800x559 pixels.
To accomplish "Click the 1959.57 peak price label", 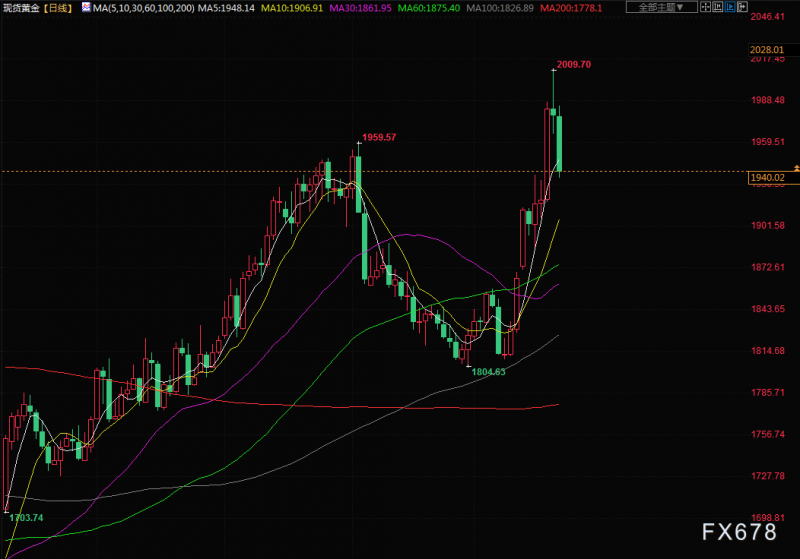I will (x=379, y=137).
